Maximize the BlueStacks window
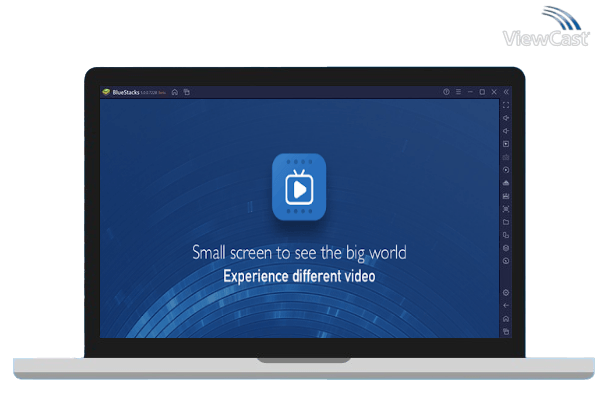 pos(482,92)
